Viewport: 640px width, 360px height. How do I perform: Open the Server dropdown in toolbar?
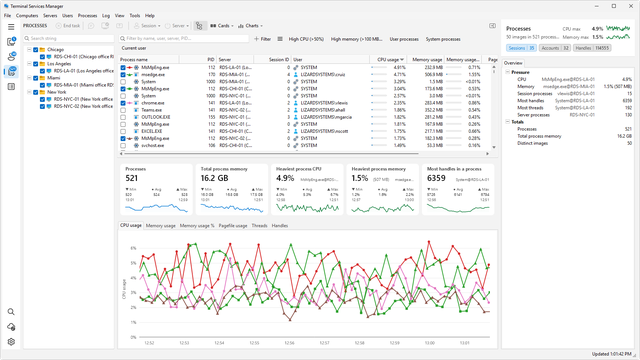[x=177, y=26]
